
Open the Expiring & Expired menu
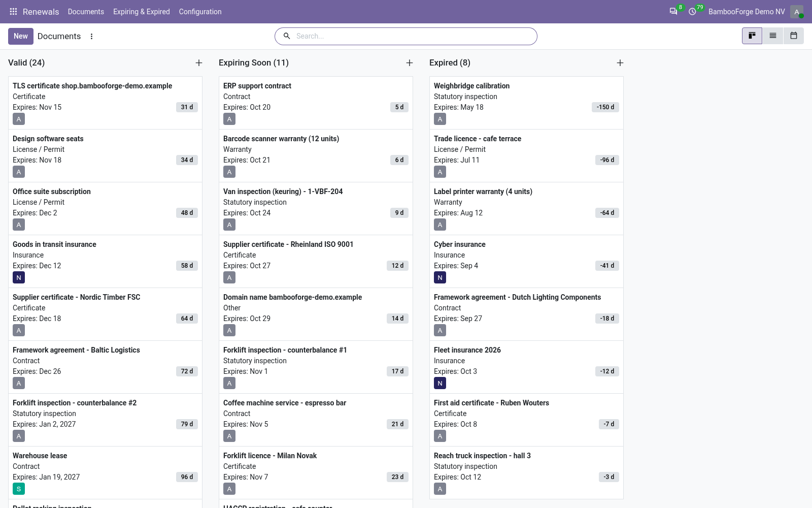click(x=142, y=11)
